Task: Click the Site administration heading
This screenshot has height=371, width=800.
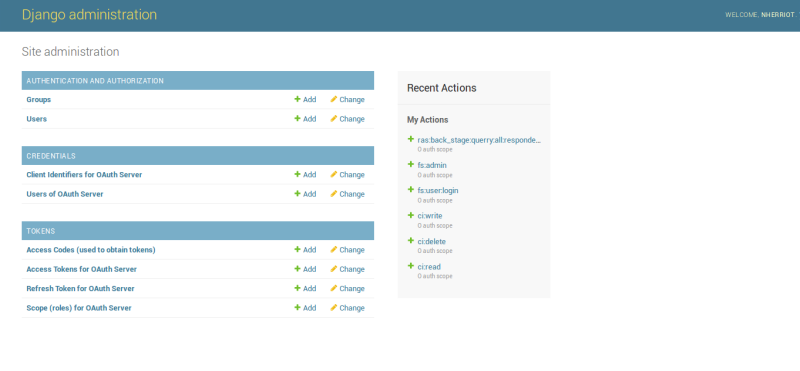Action: pos(70,52)
